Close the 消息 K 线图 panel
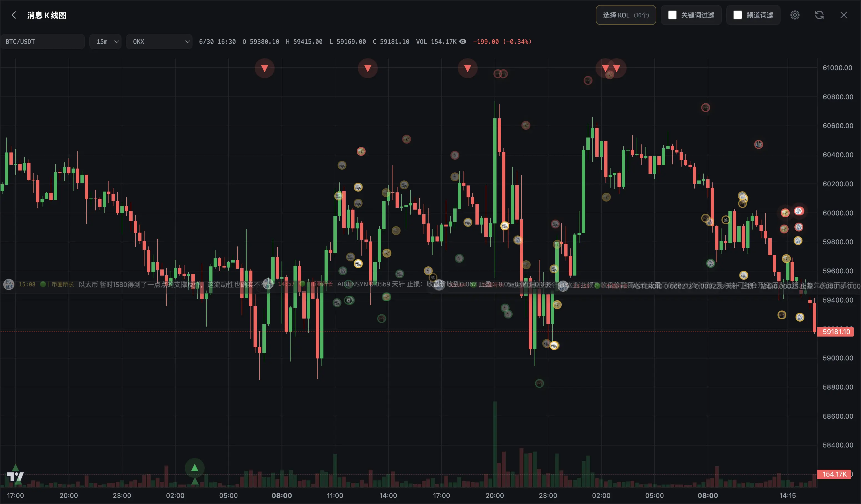This screenshot has height=504, width=861. tap(844, 15)
